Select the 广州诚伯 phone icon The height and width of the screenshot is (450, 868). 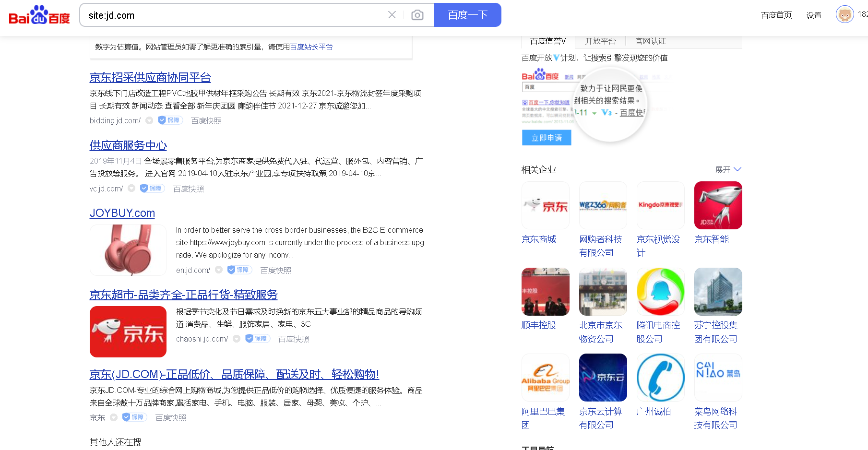[x=660, y=378]
